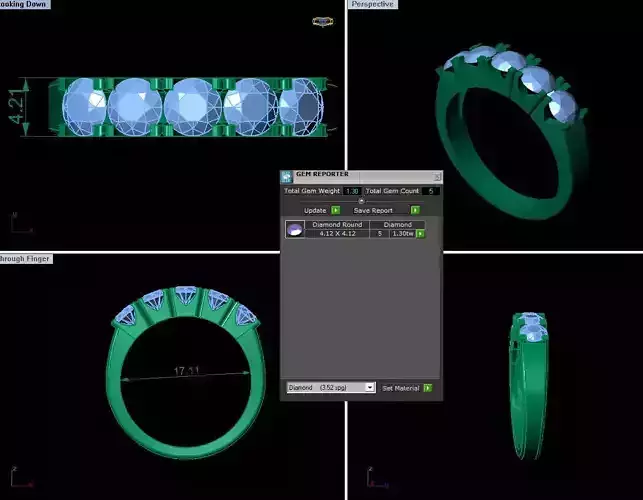The height and width of the screenshot is (500, 643).
Task: Click the axis icon in the side view viewport
Action: (377, 477)
